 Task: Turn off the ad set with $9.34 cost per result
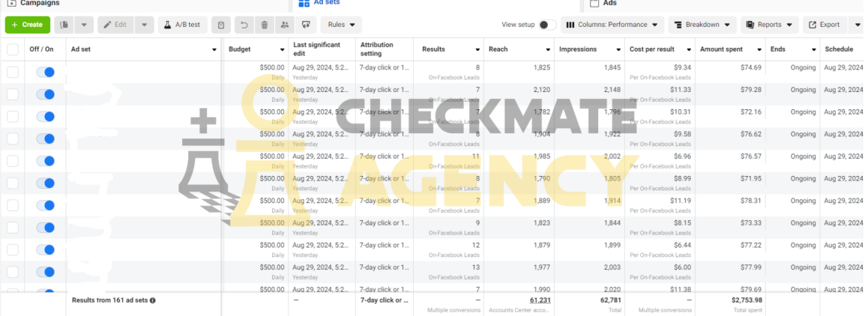pyautogui.click(x=46, y=72)
